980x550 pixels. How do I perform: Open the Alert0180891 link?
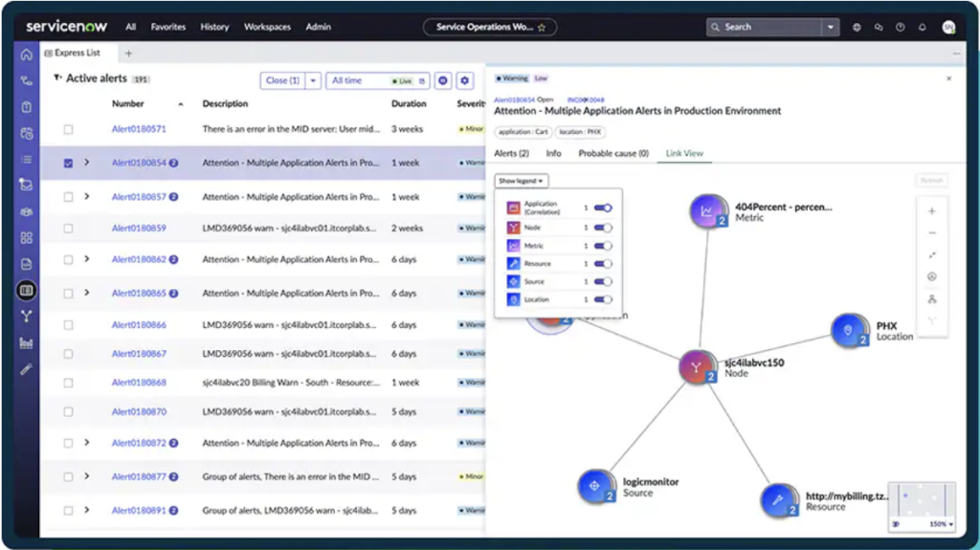click(x=139, y=511)
